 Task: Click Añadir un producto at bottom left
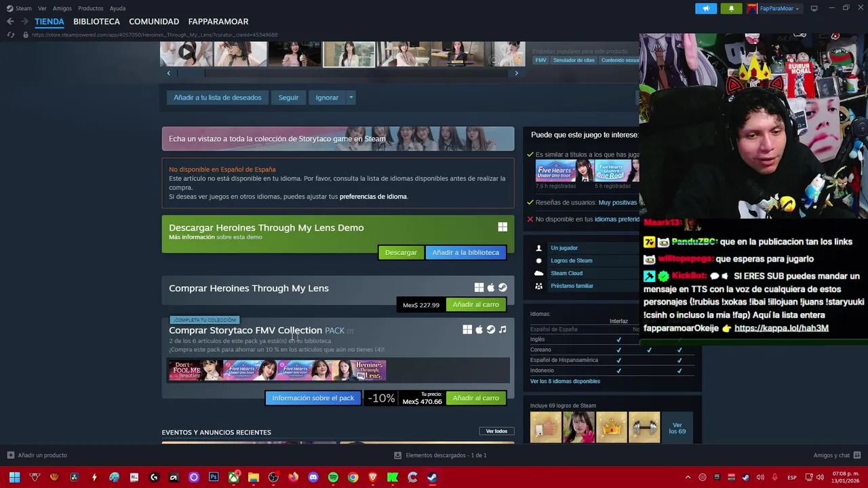point(37,455)
